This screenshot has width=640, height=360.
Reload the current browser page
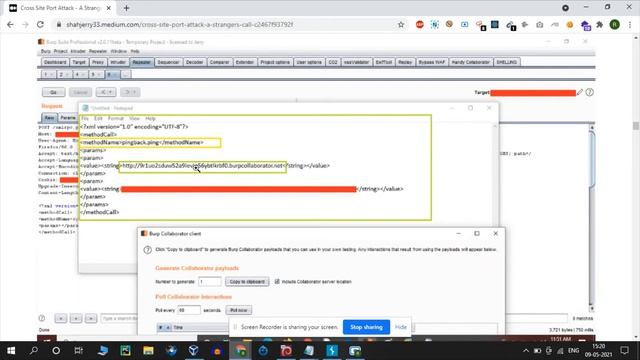[x=40, y=24]
